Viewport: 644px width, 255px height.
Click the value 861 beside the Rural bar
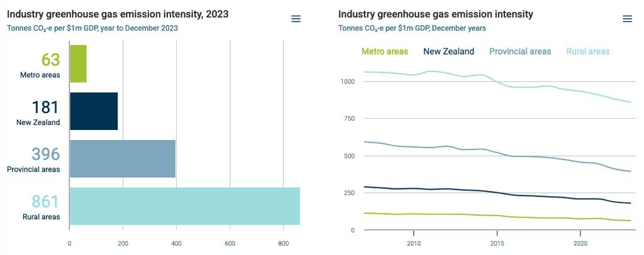(45, 202)
